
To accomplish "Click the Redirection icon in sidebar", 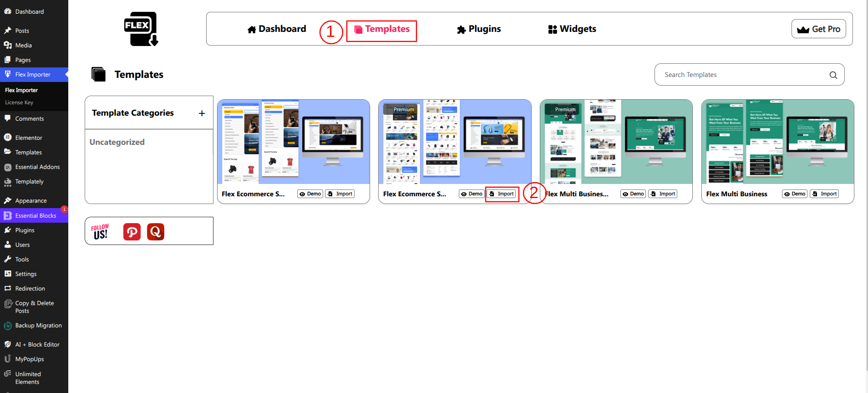I will [x=8, y=288].
